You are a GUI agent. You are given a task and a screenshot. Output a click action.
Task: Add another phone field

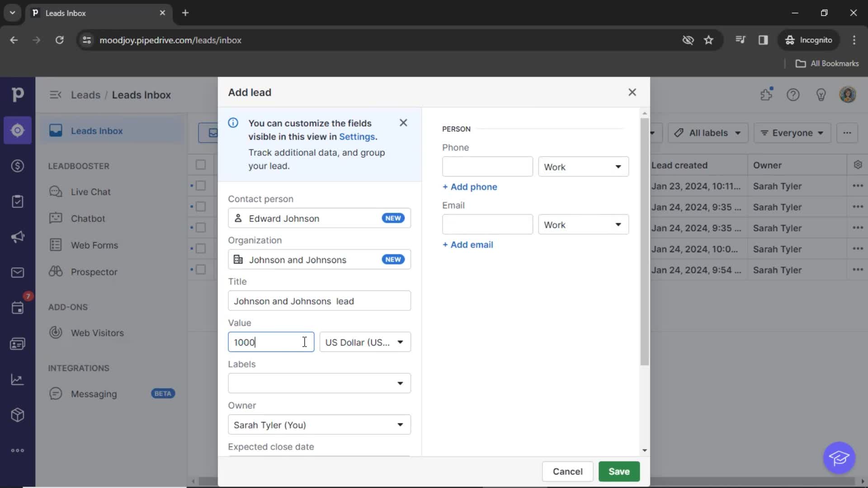(470, 187)
